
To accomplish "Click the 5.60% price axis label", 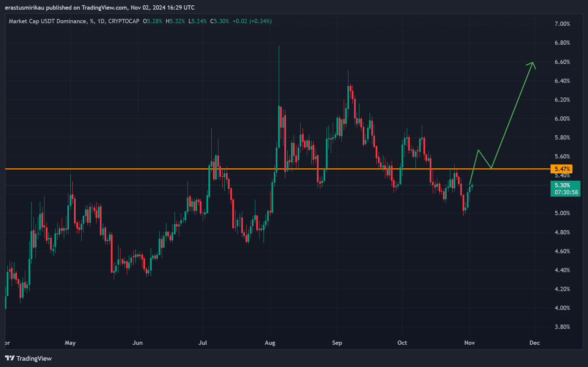I will pos(562,156).
